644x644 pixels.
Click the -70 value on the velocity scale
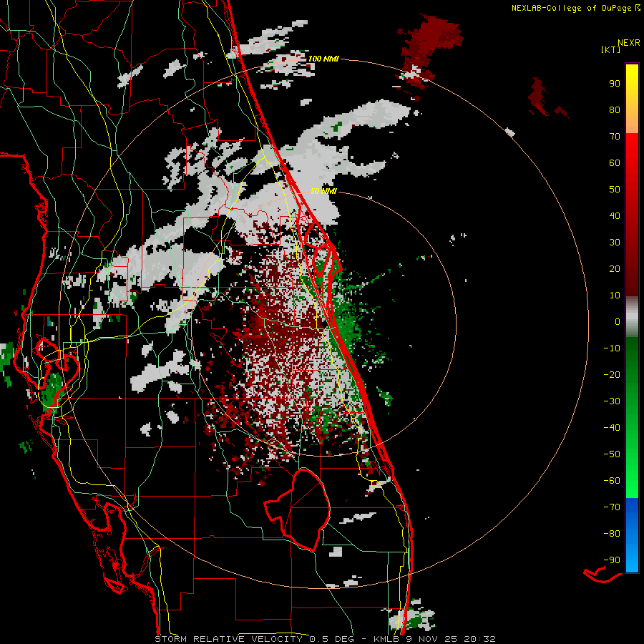coord(612,507)
